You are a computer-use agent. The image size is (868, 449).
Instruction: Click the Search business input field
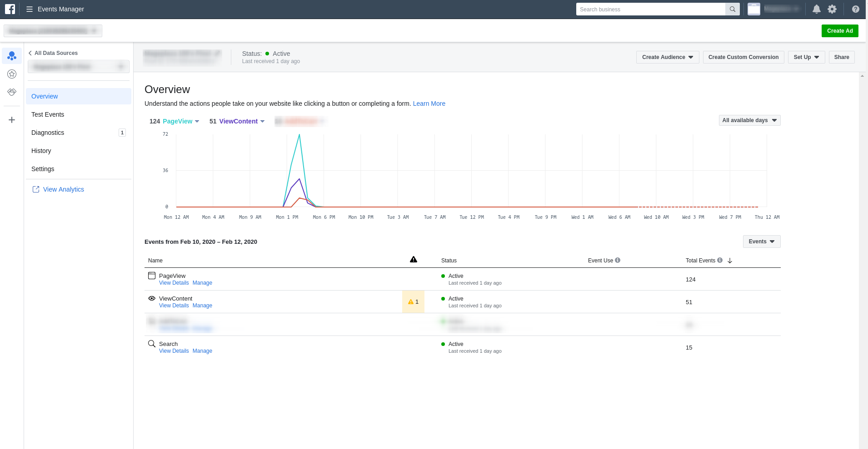click(651, 9)
